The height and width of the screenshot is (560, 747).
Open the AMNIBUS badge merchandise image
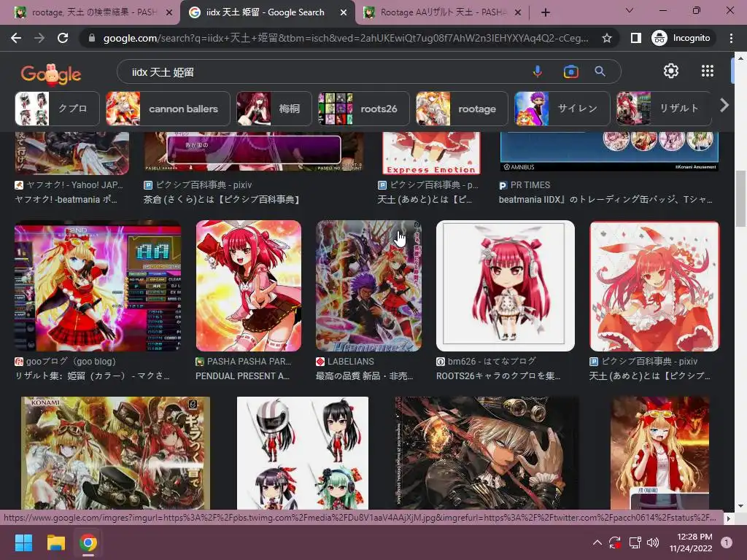pyautogui.click(x=609, y=152)
